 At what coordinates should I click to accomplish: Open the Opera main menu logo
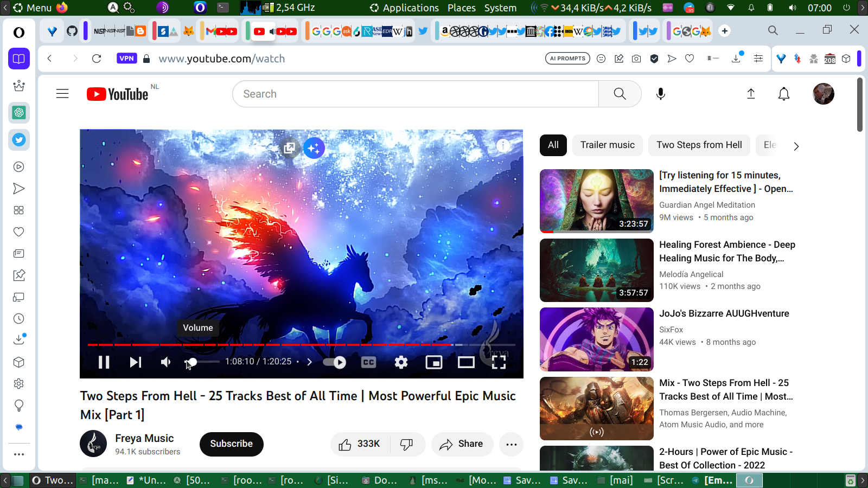(19, 33)
